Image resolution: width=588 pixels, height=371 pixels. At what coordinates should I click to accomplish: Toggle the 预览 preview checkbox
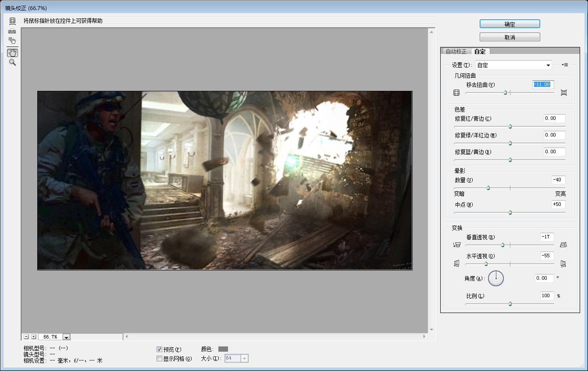(x=159, y=349)
